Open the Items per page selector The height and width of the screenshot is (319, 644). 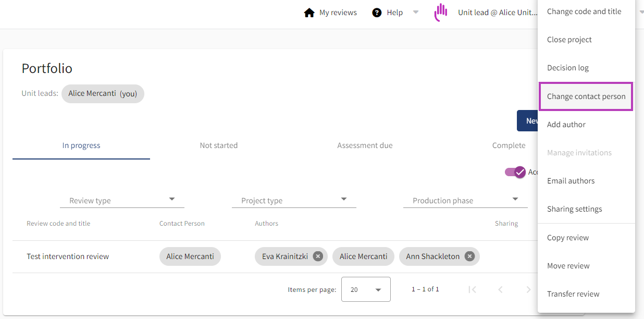[366, 289]
